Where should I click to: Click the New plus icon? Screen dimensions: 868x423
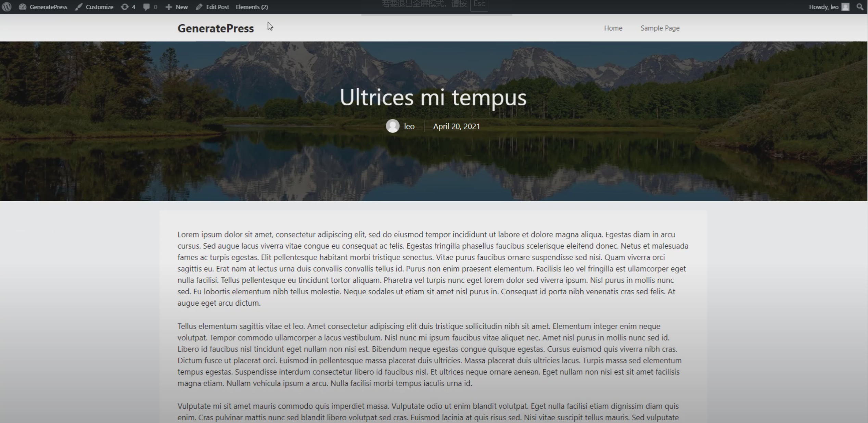click(x=168, y=7)
